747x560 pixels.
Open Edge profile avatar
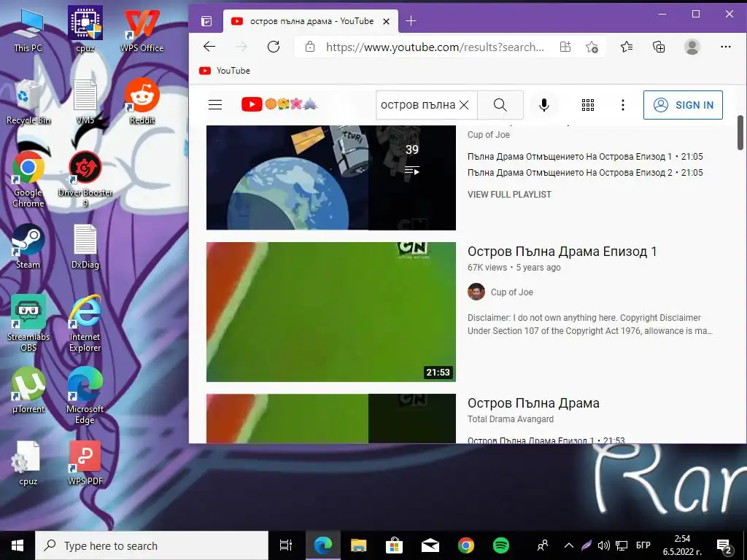(692, 47)
